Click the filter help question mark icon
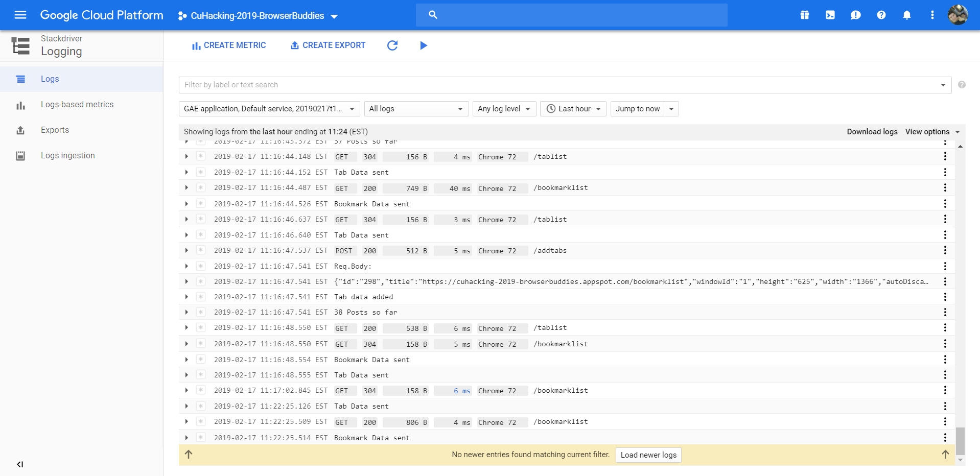 [962, 85]
